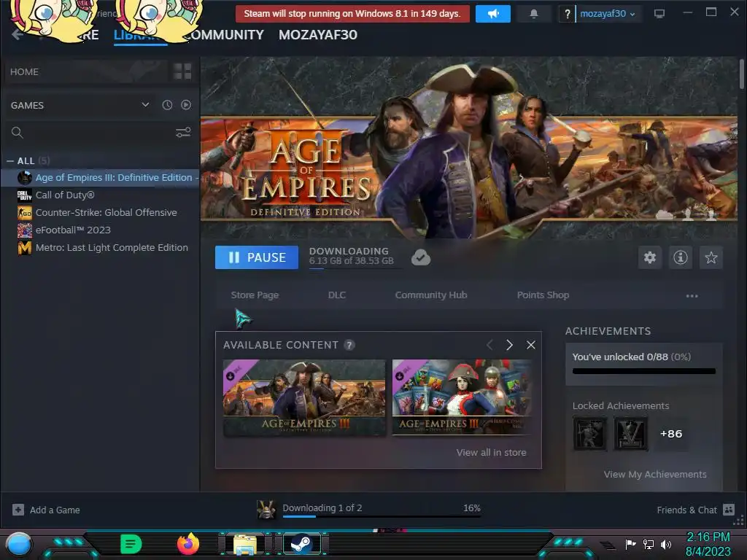Show next available content arrow
The width and height of the screenshot is (747, 560).
pos(510,345)
